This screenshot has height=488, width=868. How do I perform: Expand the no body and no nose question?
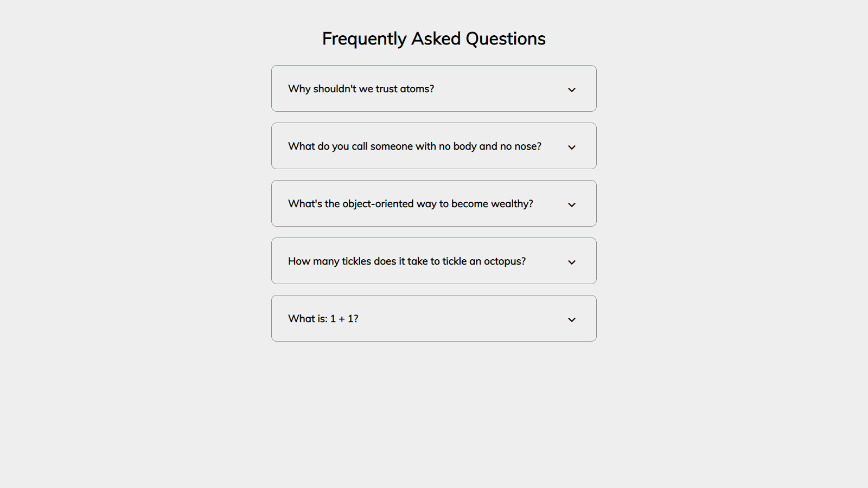pyautogui.click(x=433, y=146)
